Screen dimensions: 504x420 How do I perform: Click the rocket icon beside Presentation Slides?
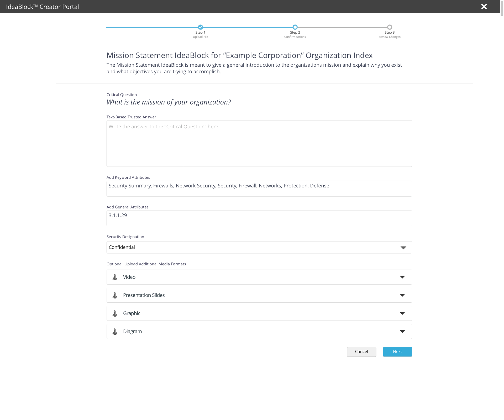(115, 295)
